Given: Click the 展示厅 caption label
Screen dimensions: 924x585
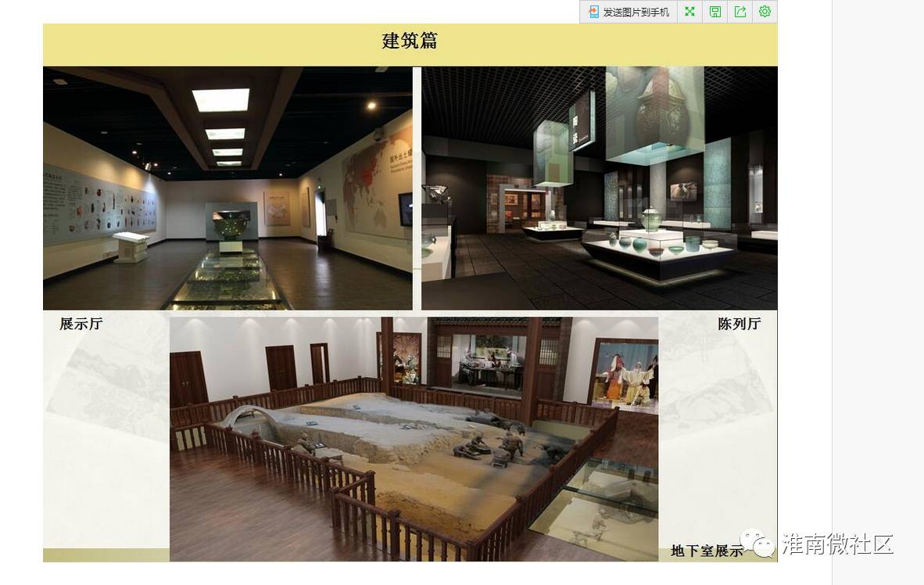Looking at the screenshot, I should pos(81,324).
